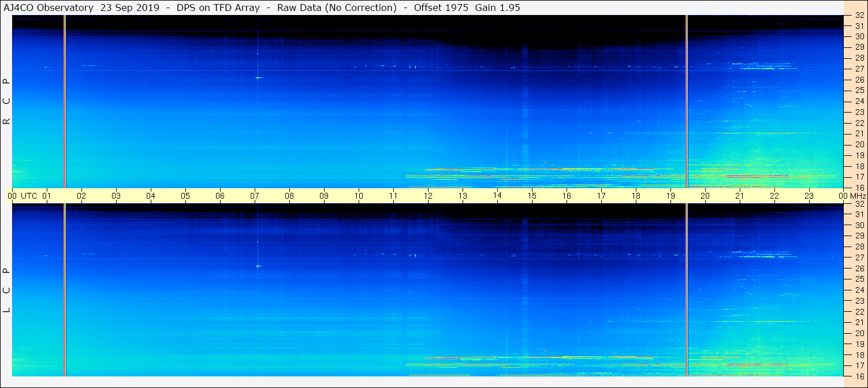The height and width of the screenshot is (388, 868).
Task: Select the magenta vertical line in RCP spectrogram
Action: [687, 102]
